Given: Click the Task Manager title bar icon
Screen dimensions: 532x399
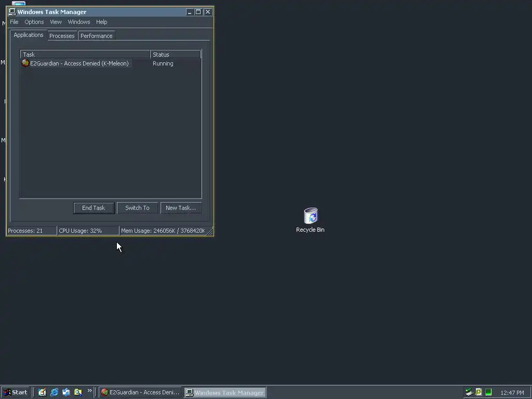Looking at the screenshot, I should point(12,12).
